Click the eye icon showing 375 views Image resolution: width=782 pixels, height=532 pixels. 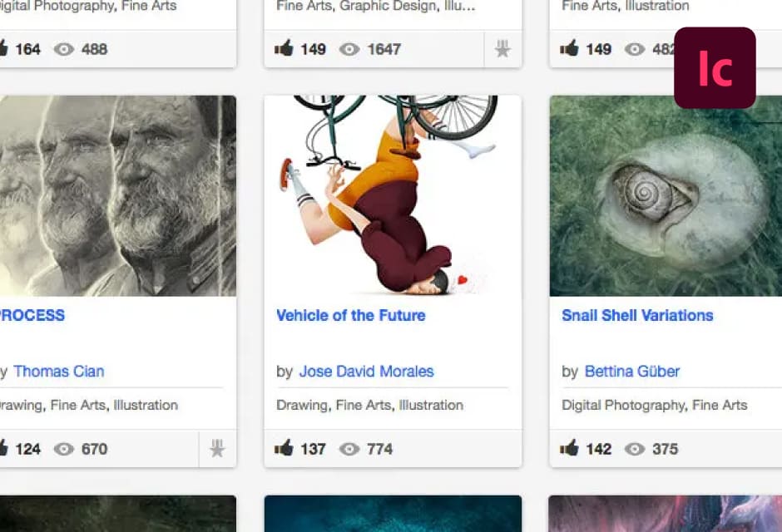(634, 449)
